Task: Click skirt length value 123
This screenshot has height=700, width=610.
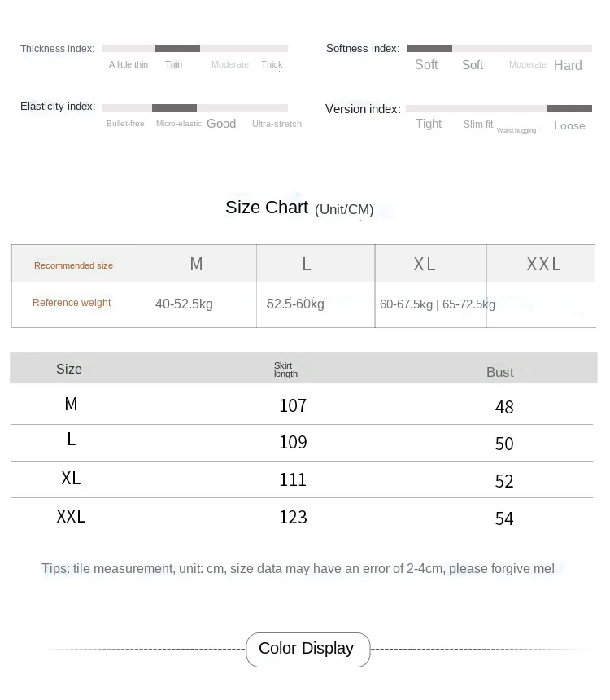Action: 293,518
